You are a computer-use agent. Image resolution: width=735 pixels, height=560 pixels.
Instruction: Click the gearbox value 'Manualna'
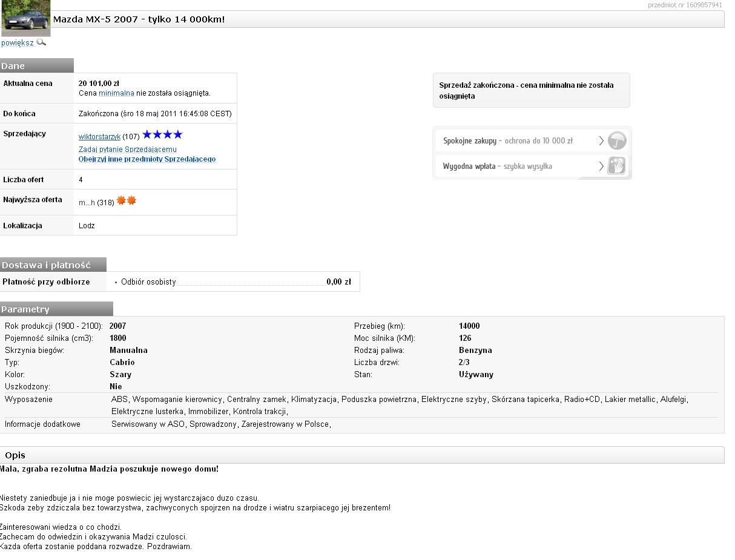128,350
